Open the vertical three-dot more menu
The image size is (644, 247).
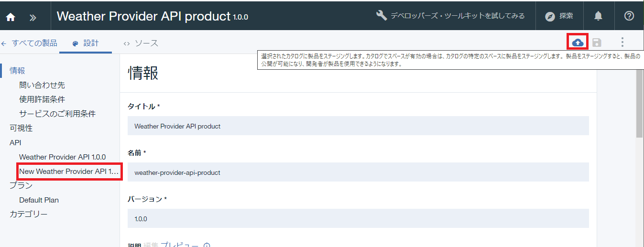(x=622, y=42)
